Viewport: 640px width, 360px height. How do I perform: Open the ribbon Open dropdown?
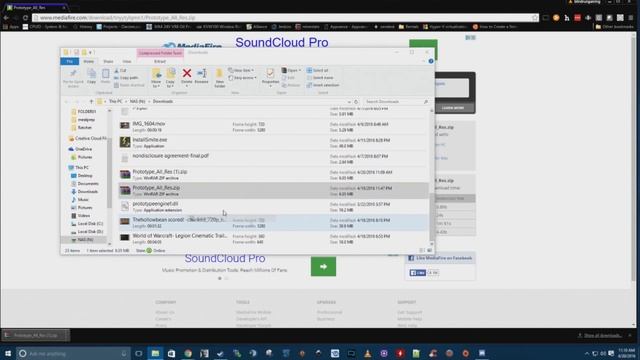point(291,71)
